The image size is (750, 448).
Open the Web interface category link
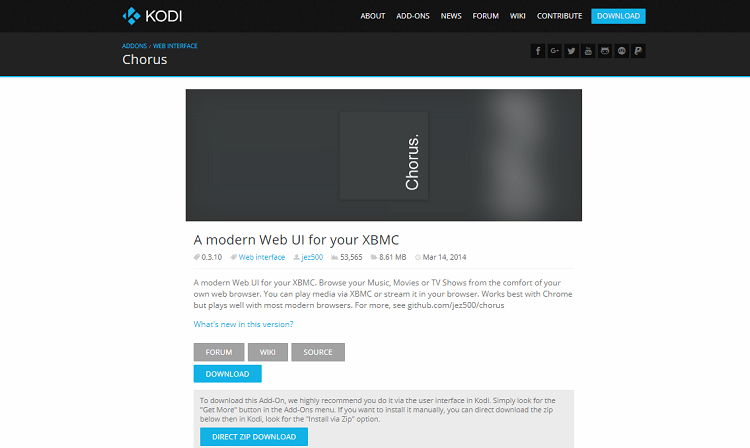tap(262, 257)
